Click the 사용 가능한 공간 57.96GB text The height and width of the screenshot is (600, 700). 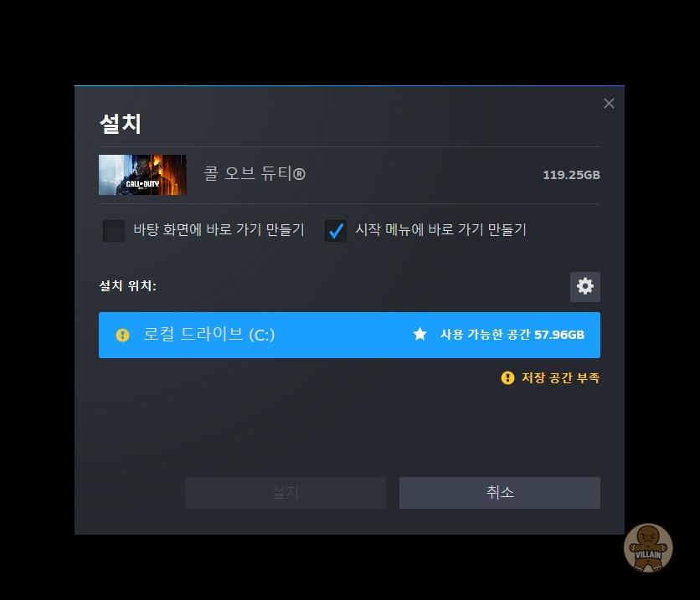tap(512, 335)
